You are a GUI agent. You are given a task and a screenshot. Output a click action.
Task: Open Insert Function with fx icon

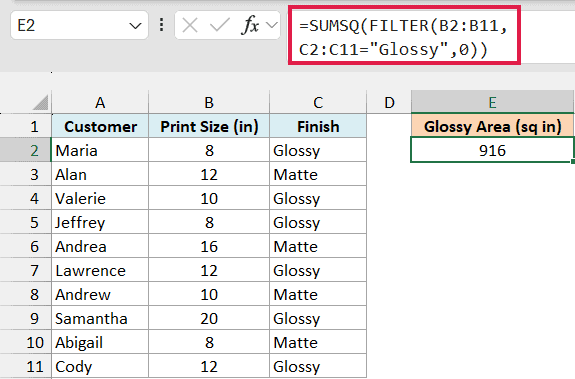coord(251,26)
